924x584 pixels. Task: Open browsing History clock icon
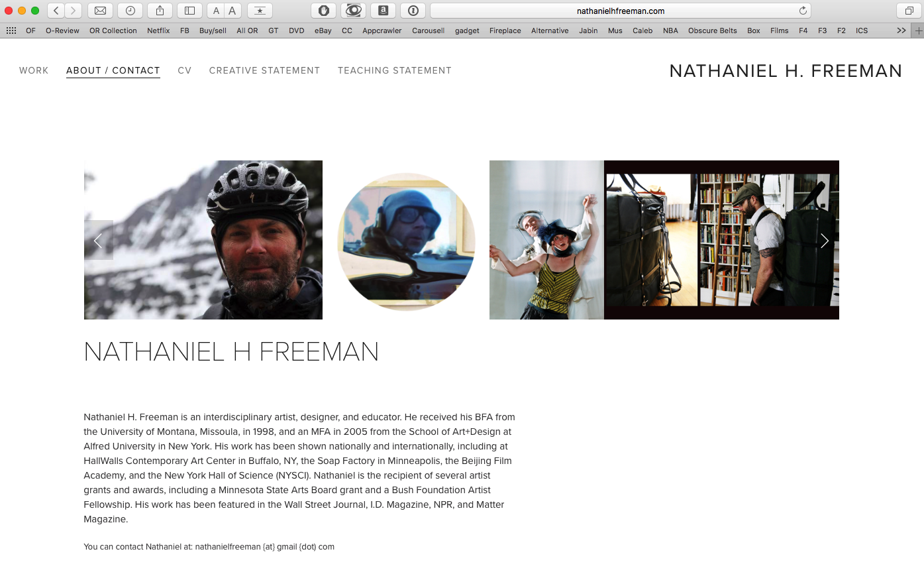pyautogui.click(x=130, y=11)
